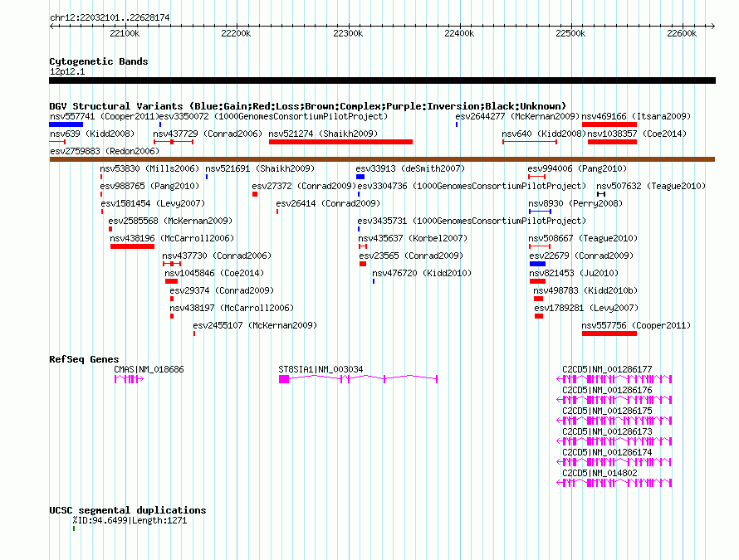Click esv988765 (Pang2010) label
The width and height of the screenshot is (739, 560).
[149, 186]
